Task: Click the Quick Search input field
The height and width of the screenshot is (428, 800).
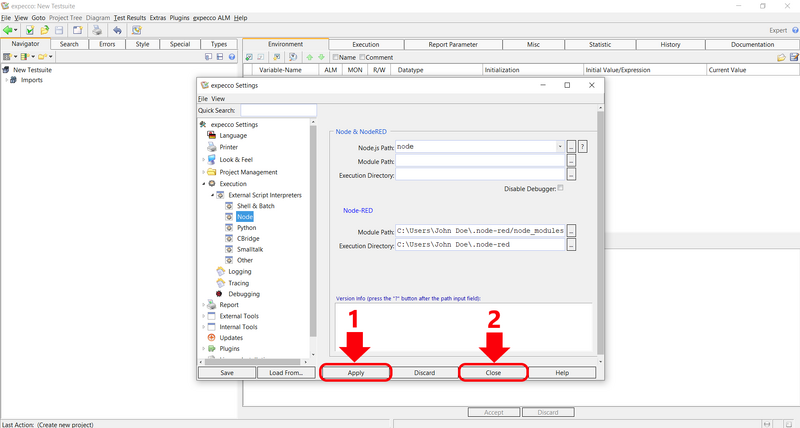Action: (278, 111)
